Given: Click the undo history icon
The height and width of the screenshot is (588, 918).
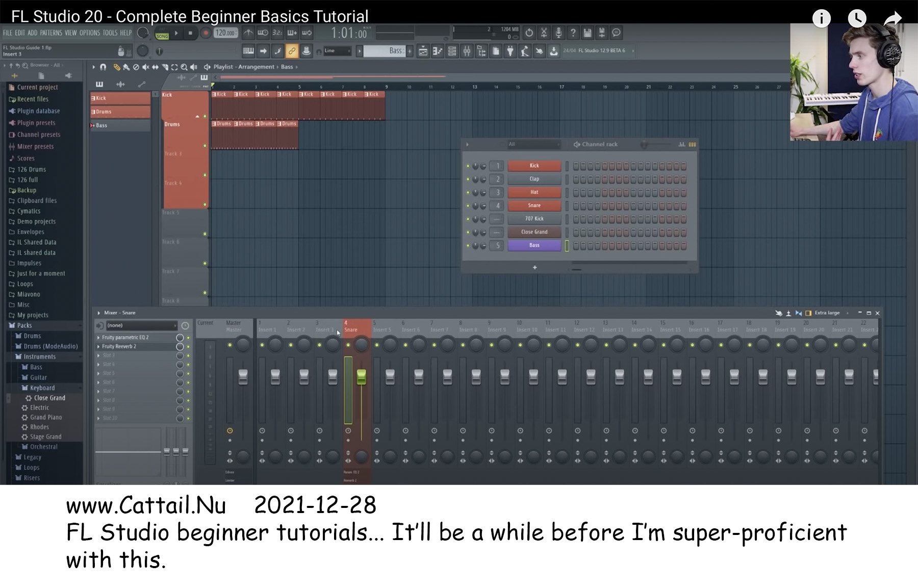Looking at the screenshot, I should coord(529,33).
